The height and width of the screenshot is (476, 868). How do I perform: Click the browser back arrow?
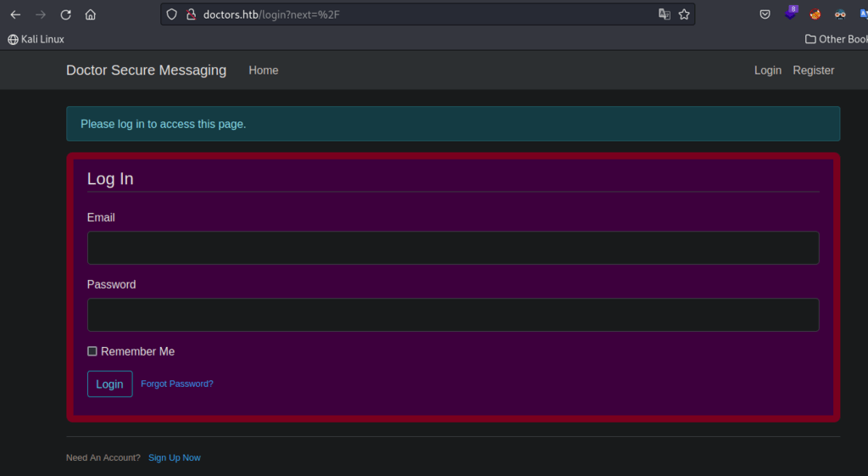coord(15,14)
